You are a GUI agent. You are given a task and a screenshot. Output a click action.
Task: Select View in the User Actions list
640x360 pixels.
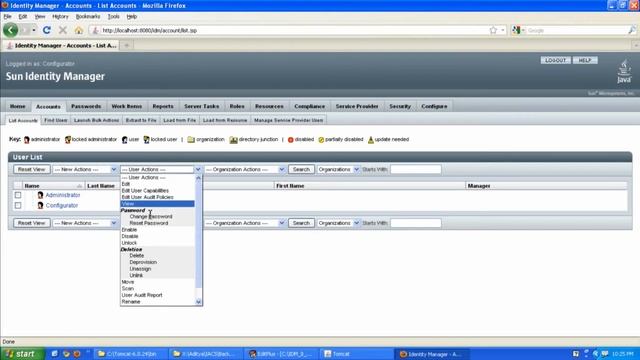(x=158, y=204)
